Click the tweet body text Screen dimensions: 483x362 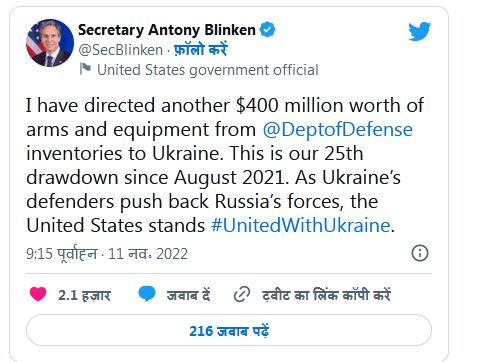225,165
